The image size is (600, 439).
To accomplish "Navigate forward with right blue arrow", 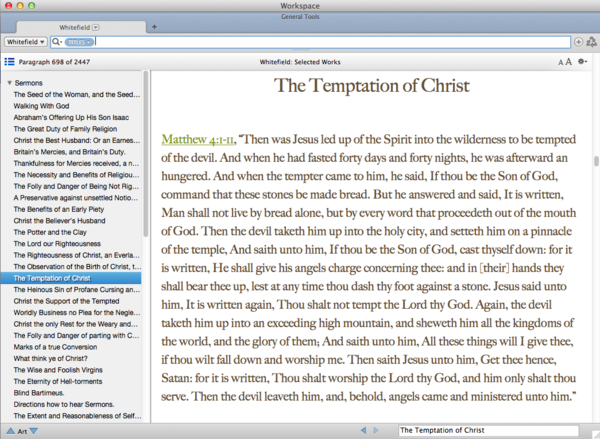I will point(376,431).
